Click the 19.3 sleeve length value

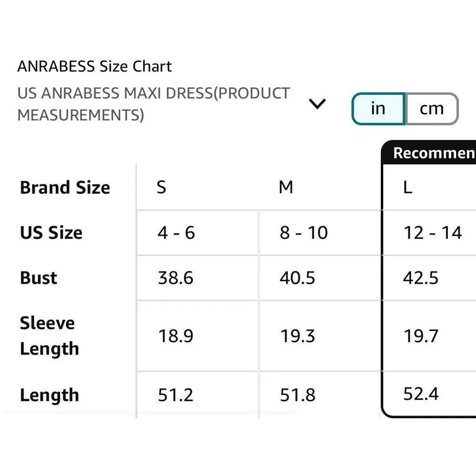pyautogui.click(x=297, y=336)
